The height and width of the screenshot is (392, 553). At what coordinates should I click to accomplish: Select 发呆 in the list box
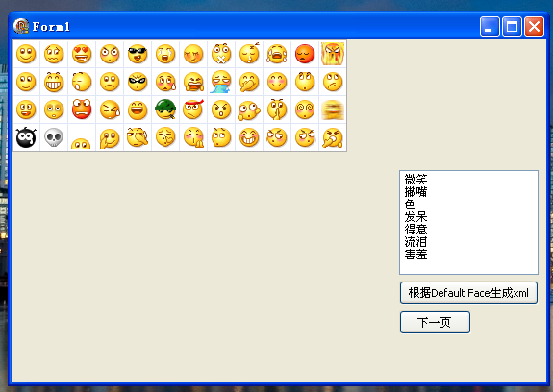pos(415,216)
